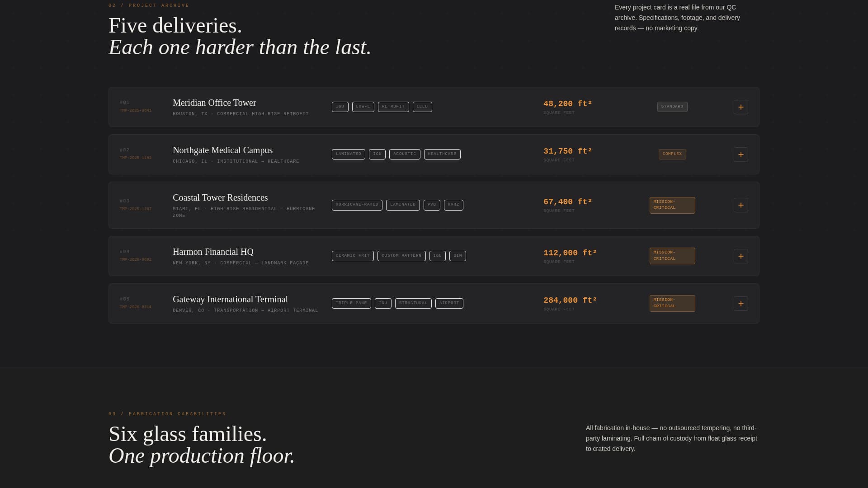Expand Northgate Medical Campus details with plus
This screenshot has height=488, width=868.
coord(741,155)
